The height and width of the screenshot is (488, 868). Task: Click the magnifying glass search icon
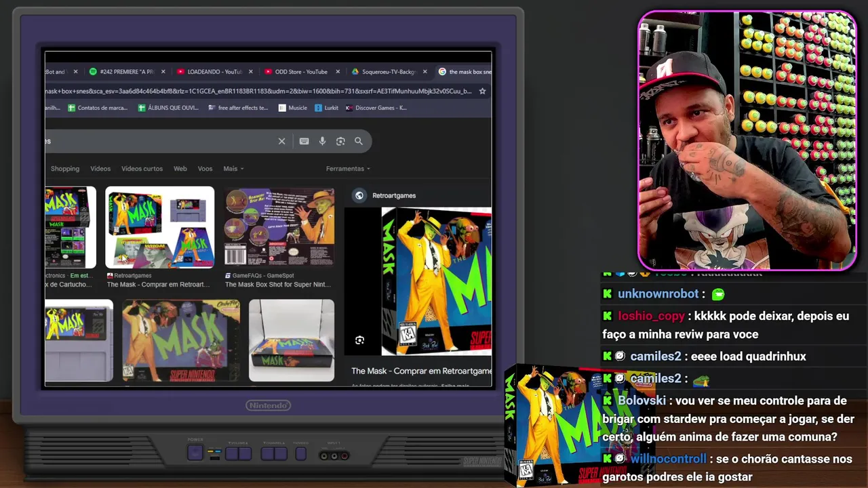pos(359,141)
